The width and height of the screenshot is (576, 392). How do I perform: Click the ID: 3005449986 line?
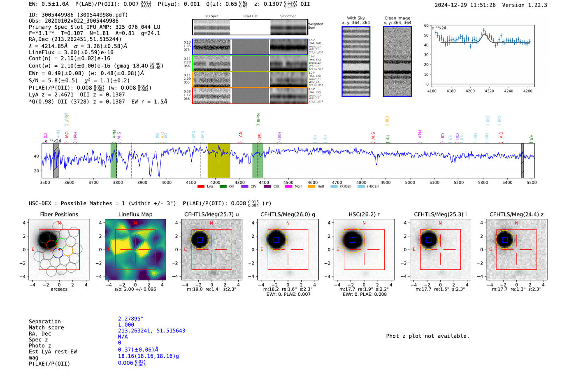(78, 15)
